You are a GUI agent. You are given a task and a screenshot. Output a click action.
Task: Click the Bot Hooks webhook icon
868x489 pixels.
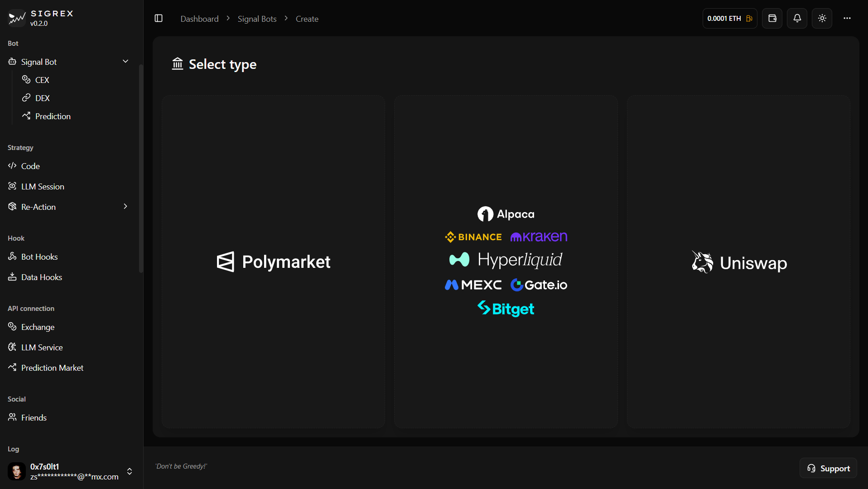(12, 257)
